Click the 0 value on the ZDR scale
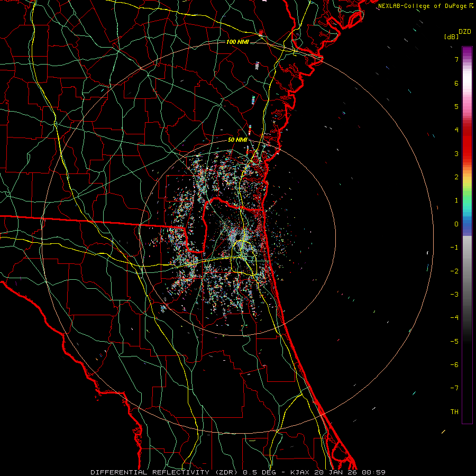Viewport: 476px width, 476px height. 456,224
